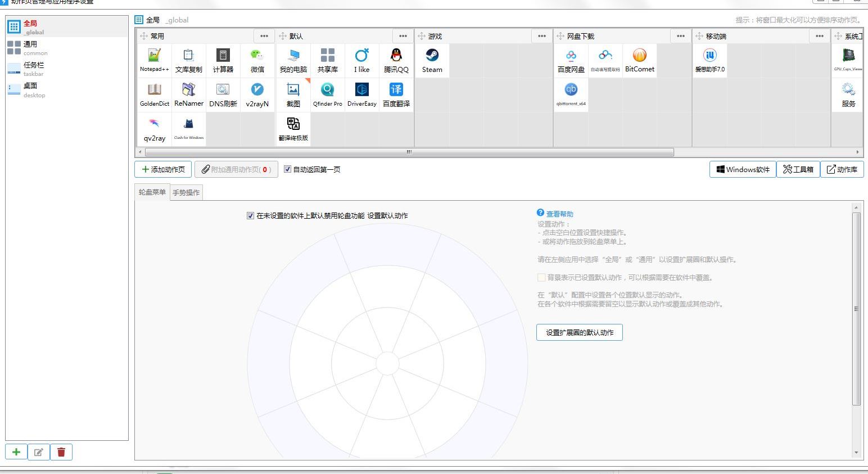This screenshot has height=474, width=868.
Task: Select the 微信 WeChat icon
Action: [257, 61]
